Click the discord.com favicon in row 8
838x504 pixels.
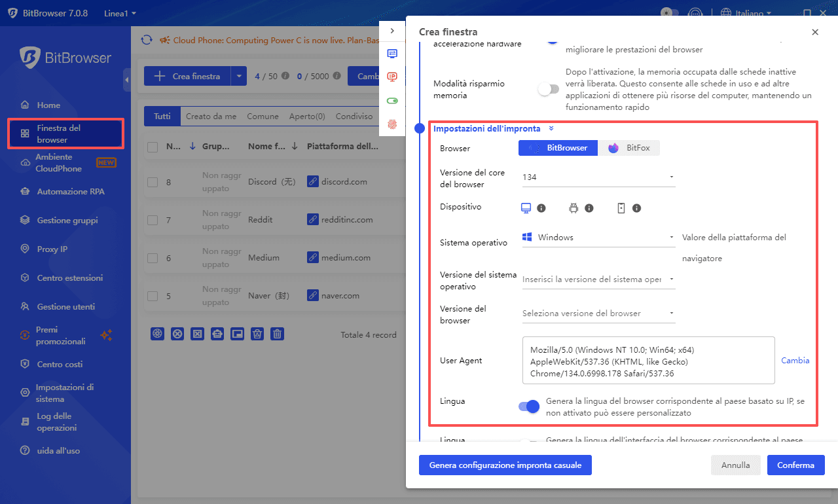click(313, 181)
